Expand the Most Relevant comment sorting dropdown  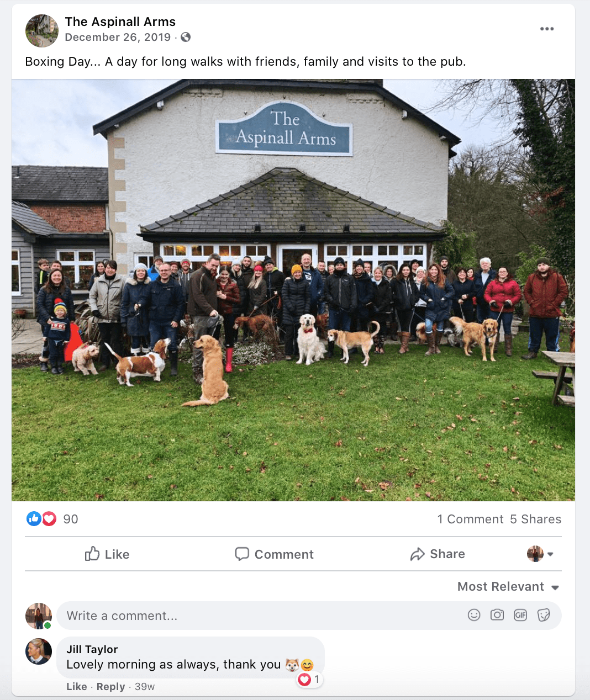point(508,586)
